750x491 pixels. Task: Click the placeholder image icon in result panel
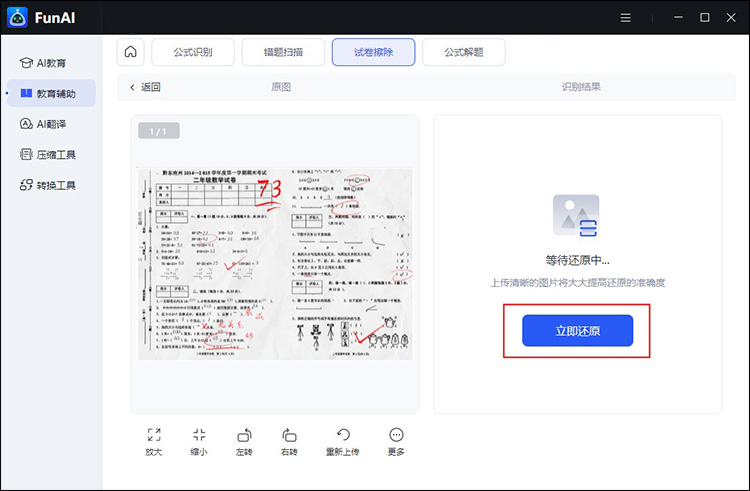pos(576,216)
